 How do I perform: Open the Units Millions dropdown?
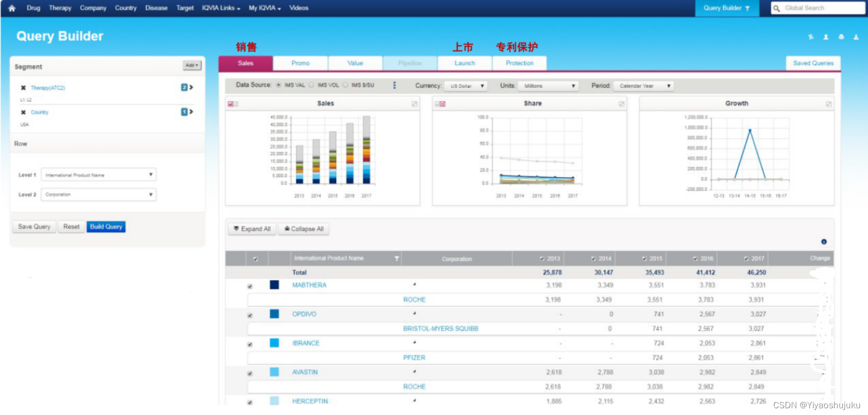pyautogui.click(x=548, y=86)
